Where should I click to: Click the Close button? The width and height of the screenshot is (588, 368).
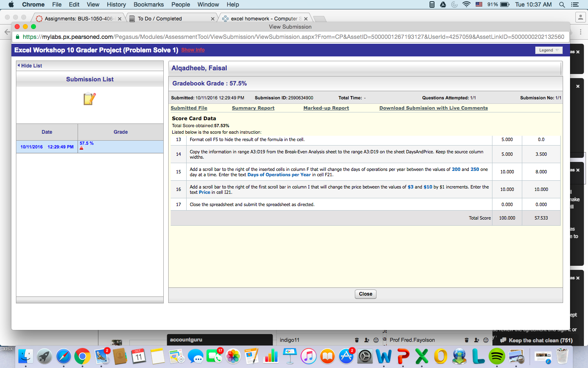pyautogui.click(x=365, y=294)
